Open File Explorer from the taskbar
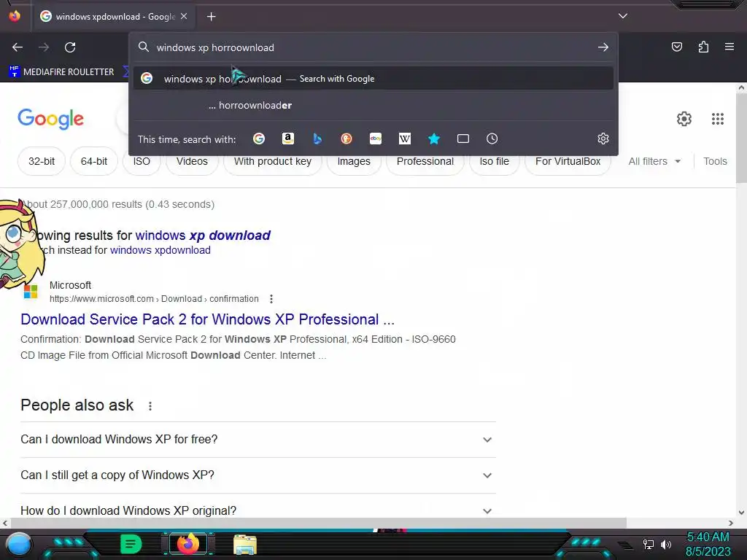The width and height of the screenshot is (747, 560). [x=245, y=545]
